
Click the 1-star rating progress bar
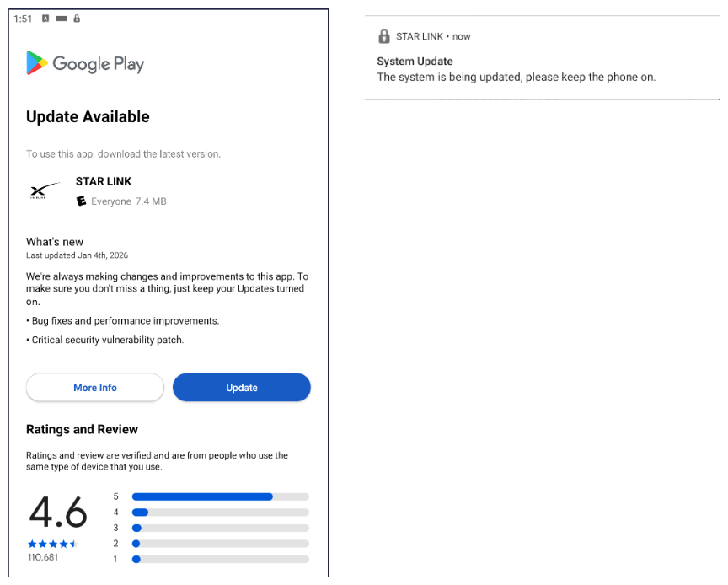[x=219, y=558]
